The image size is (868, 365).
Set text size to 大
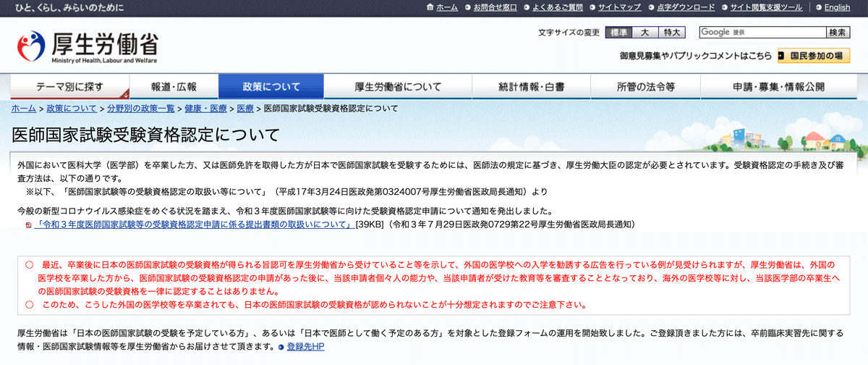point(644,33)
